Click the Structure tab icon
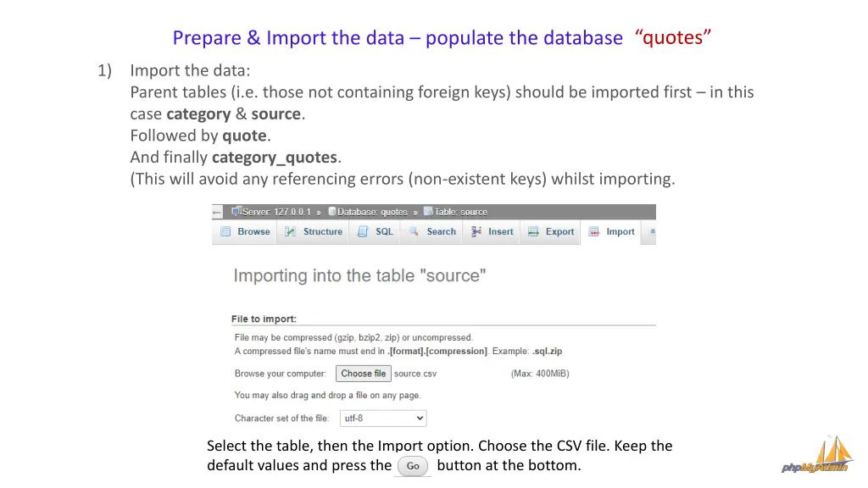This screenshot has width=868, height=488. (291, 231)
